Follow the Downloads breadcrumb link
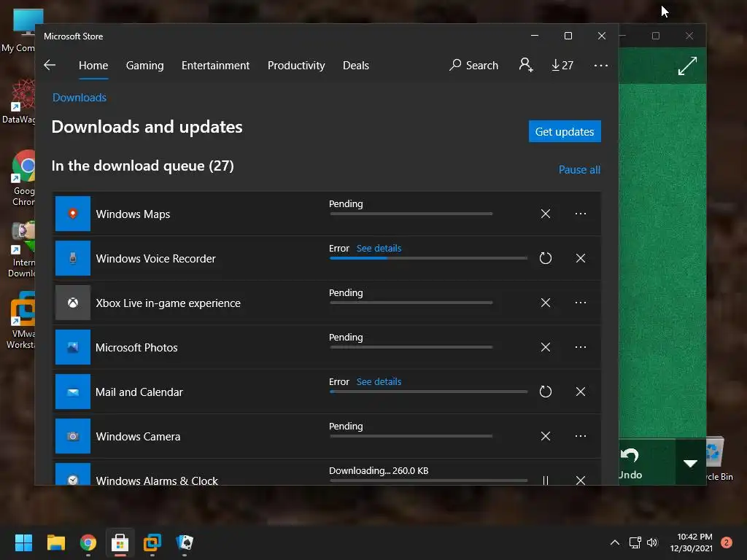 [79, 98]
